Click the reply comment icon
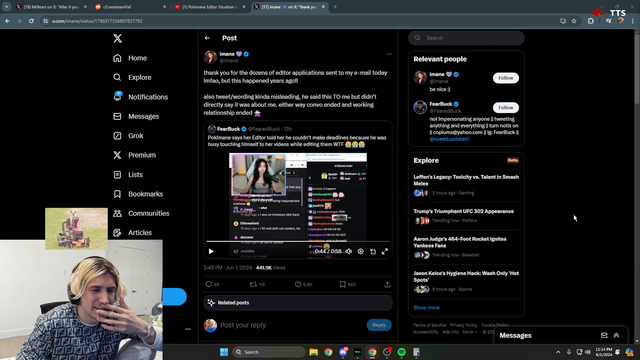Screen dimensions: 640x360 209,284
